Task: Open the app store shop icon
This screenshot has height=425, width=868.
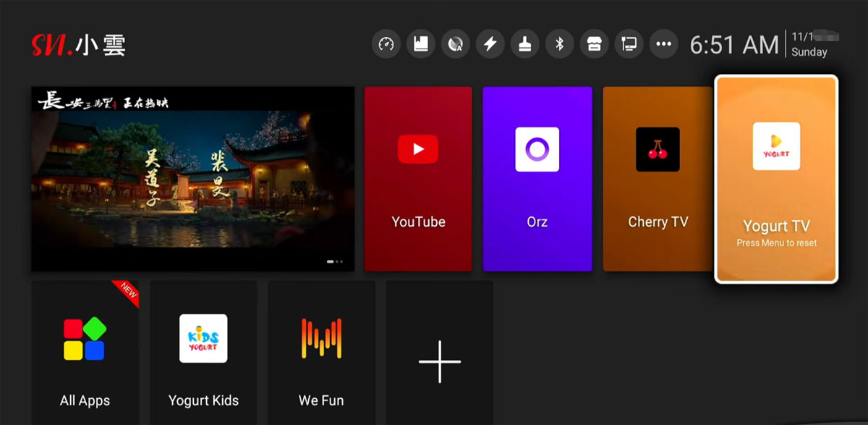Action: [594, 44]
